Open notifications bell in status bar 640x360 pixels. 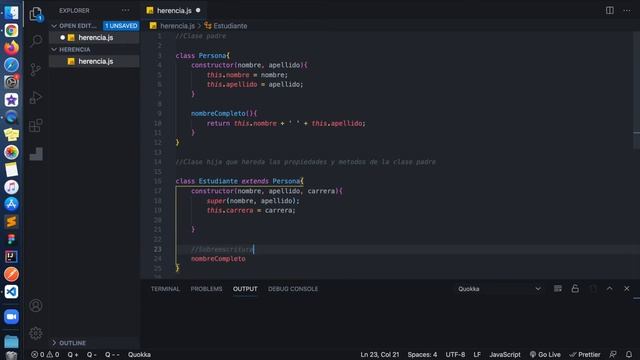coord(629,354)
